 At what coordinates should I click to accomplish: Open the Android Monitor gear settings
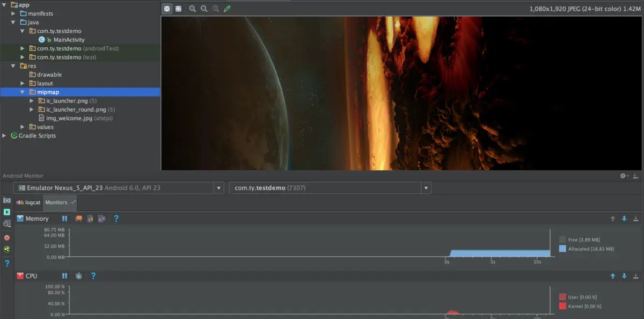point(624,176)
